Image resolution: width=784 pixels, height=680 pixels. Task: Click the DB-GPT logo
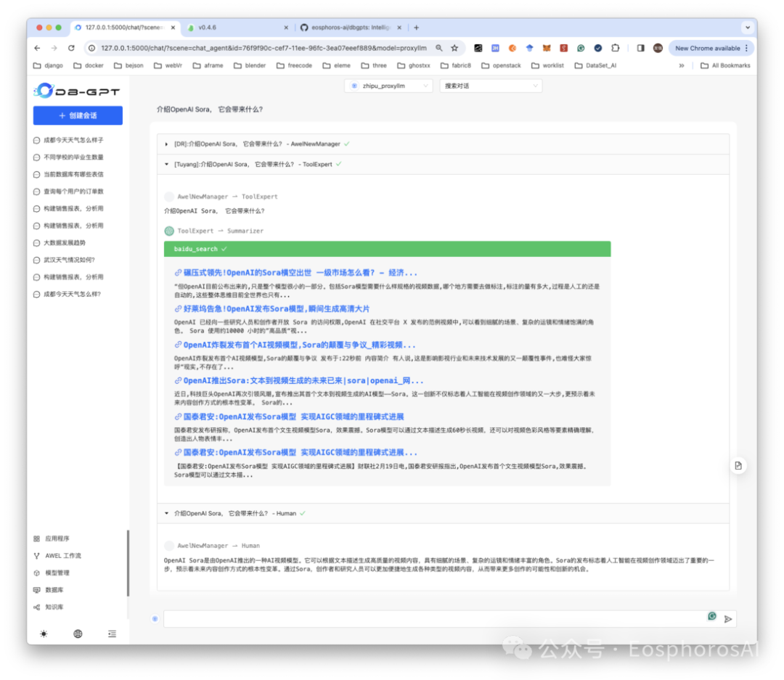tap(77, 91)
